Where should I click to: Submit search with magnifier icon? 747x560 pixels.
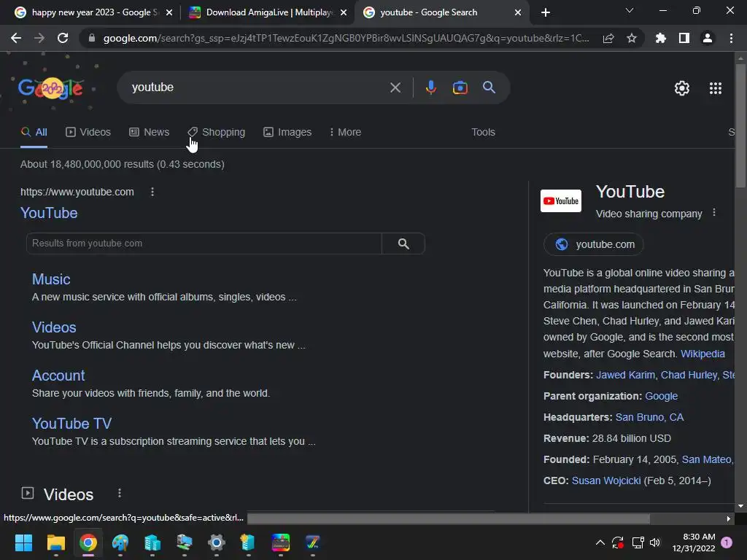tap(489, 87)
